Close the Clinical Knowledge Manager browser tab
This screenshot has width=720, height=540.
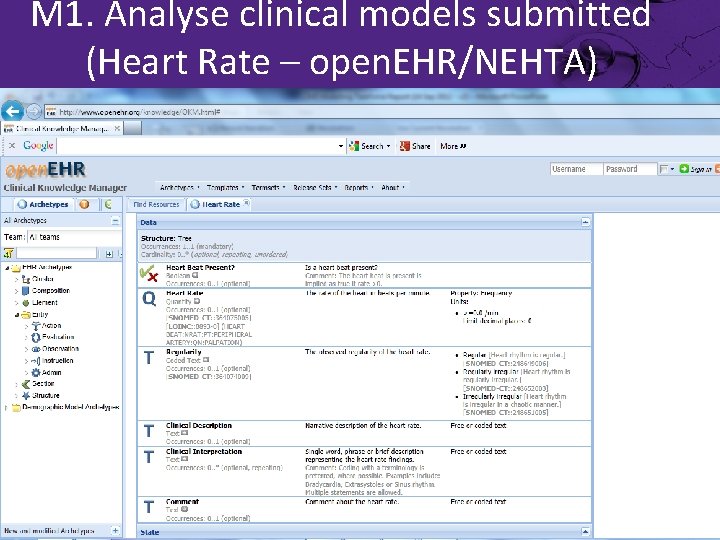click(x=117, y=129)
